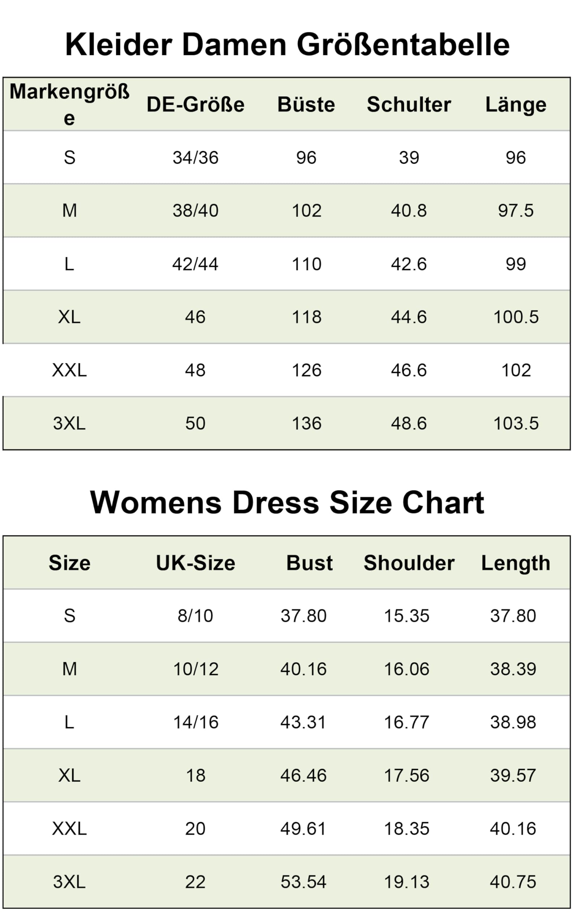The width and height of the screenshot is (574, 924).
Task: Click the 34/36 DE size cell
Action: 195,158
